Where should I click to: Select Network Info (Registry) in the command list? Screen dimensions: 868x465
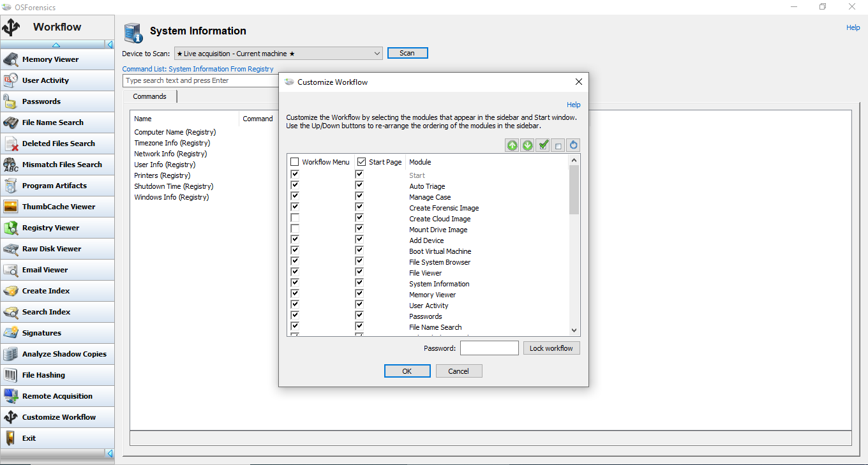click(x=171, y=154)
